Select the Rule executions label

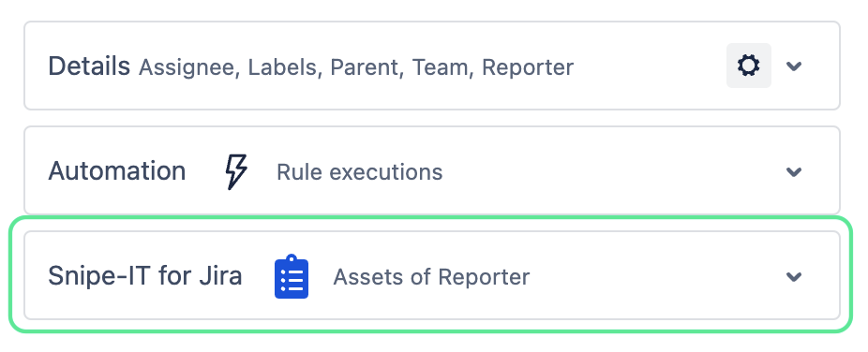click(x=359, y=172)
